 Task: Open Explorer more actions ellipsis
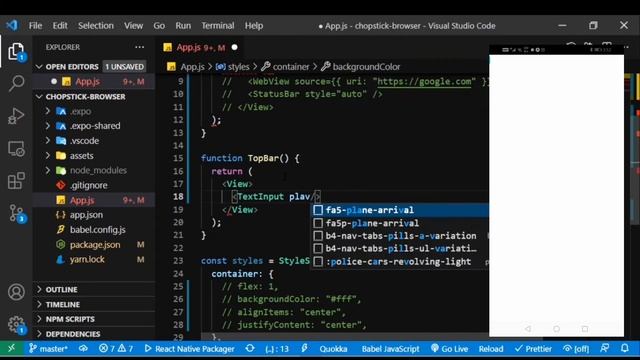(140, 47)
